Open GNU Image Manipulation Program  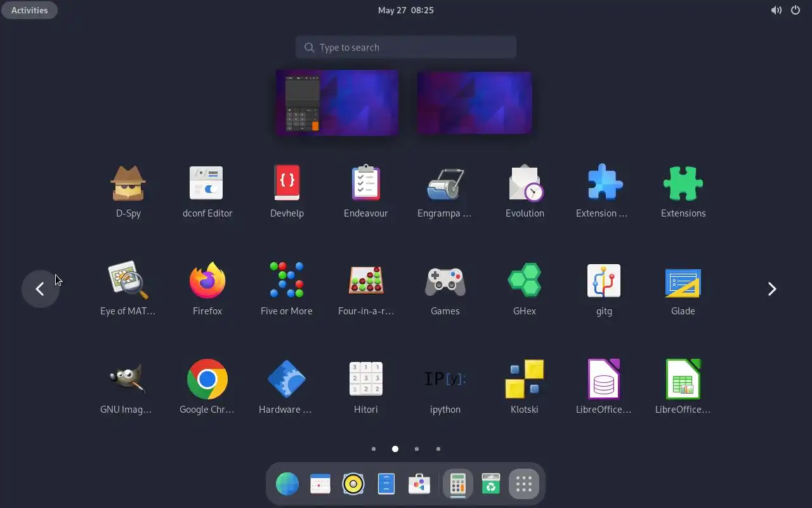coord(128,388)
